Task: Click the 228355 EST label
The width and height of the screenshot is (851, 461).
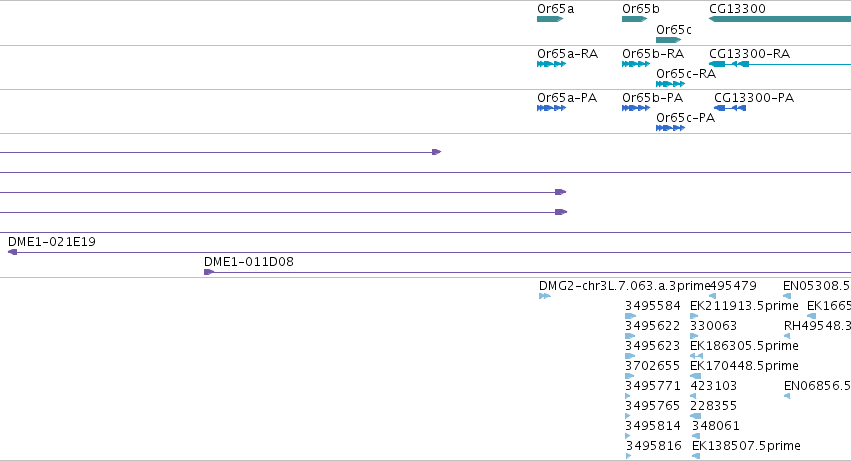Action: click(713, 406)
